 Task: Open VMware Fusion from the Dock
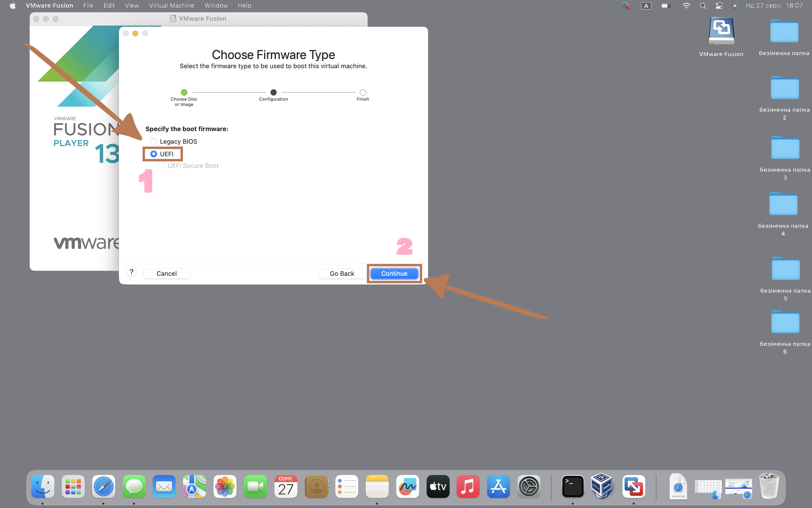633,486
